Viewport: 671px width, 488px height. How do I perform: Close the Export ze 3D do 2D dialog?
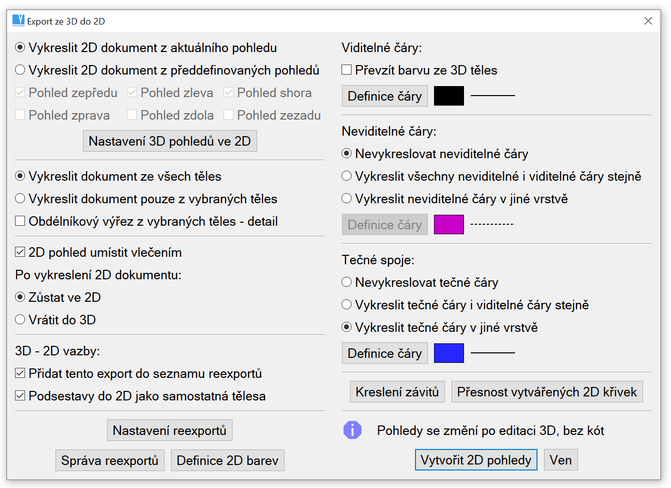647,19
